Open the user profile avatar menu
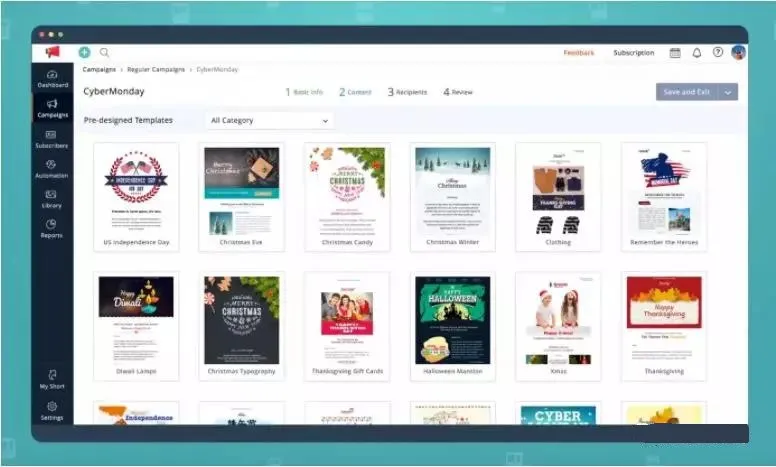This screenshot has height=467, width=776. [738, 52]
